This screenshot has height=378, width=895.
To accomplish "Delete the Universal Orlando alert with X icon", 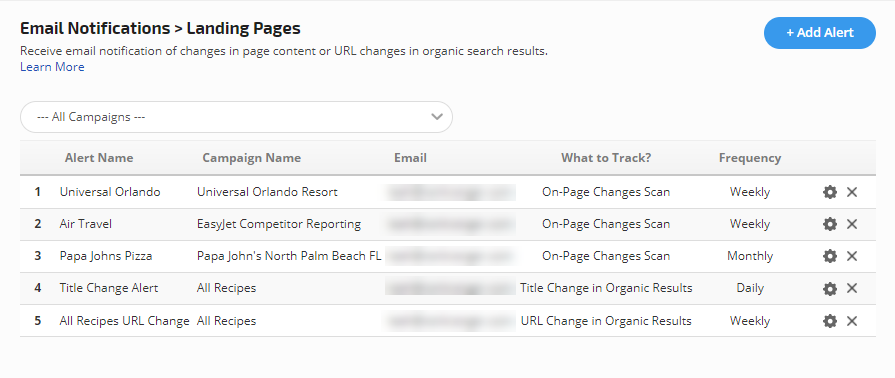I will click(852, 192).
